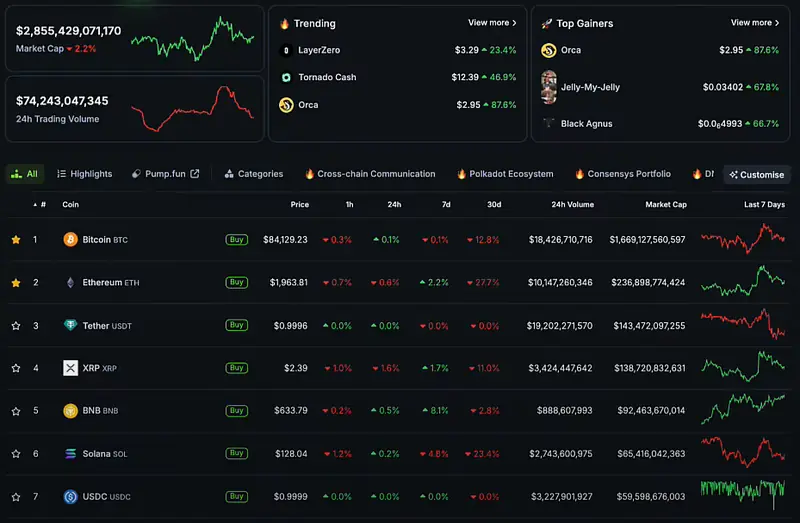
Task: Unstar Ethereum from favorites
Action: coord(16,282)
